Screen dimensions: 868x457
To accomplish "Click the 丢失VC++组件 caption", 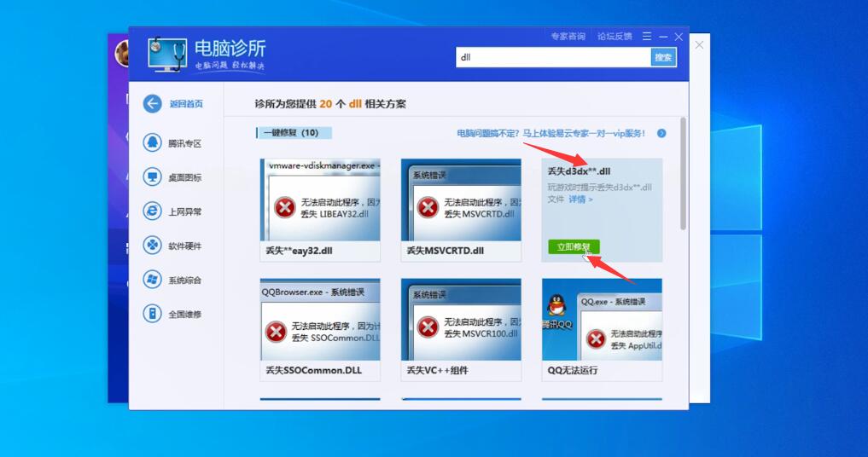I will click(437, 370).
